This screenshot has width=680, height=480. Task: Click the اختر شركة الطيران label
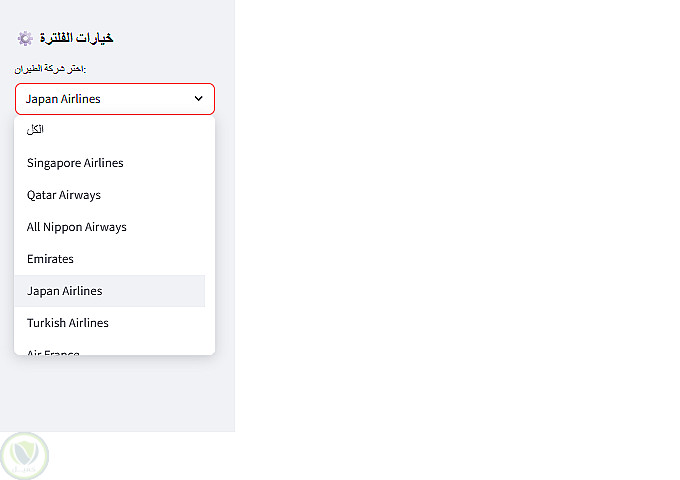(50, 68)
